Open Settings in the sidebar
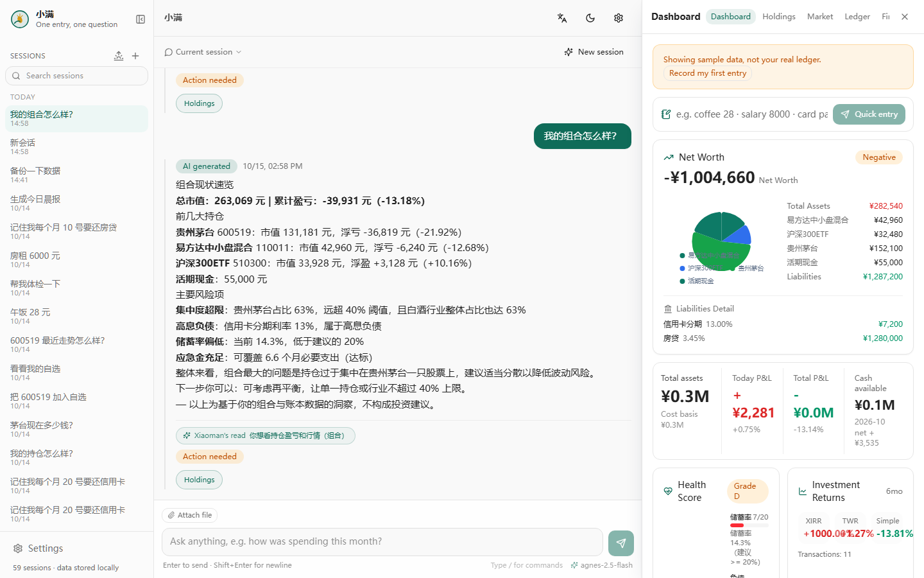The image size is (924, 578). coord(38,548)
